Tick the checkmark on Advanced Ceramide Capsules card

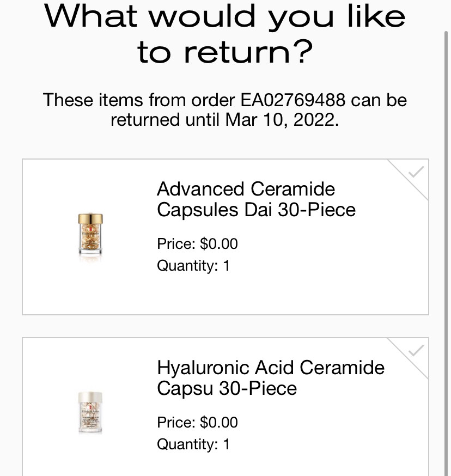416,172
